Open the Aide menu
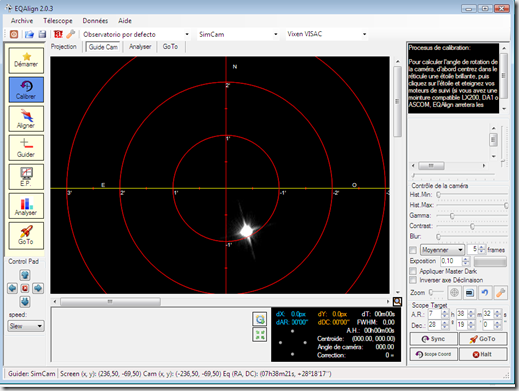 tap(125, 21)
